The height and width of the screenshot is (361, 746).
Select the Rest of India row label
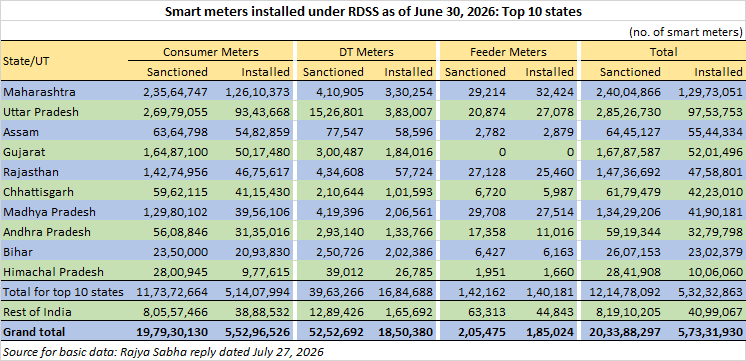coord(37,312)
